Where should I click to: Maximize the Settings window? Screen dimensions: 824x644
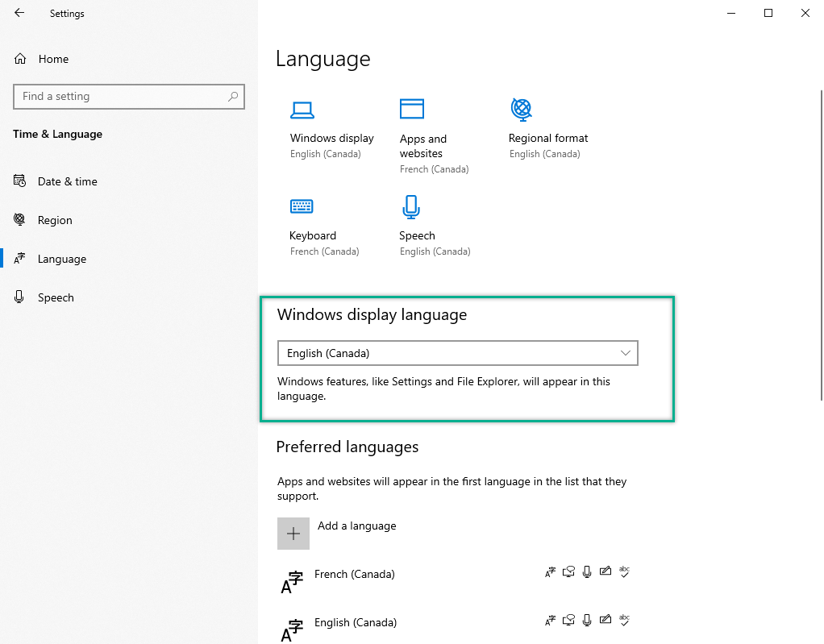point(768,13)
